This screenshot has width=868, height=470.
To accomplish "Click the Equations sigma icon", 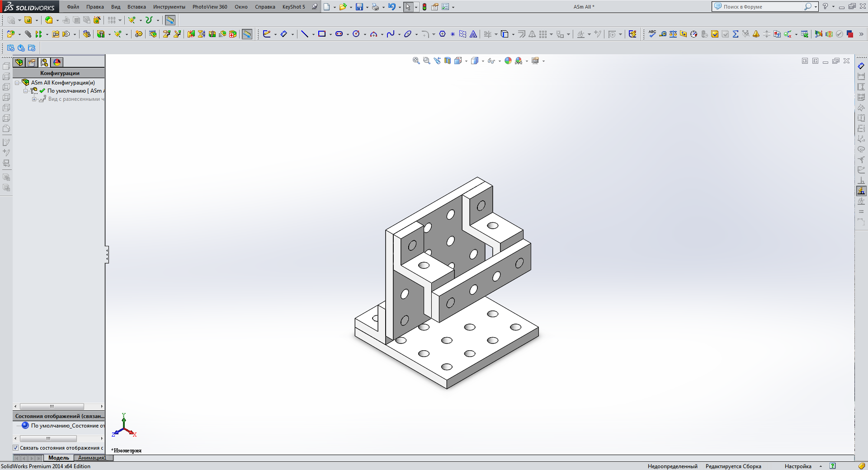I will [x=736, y=34].
